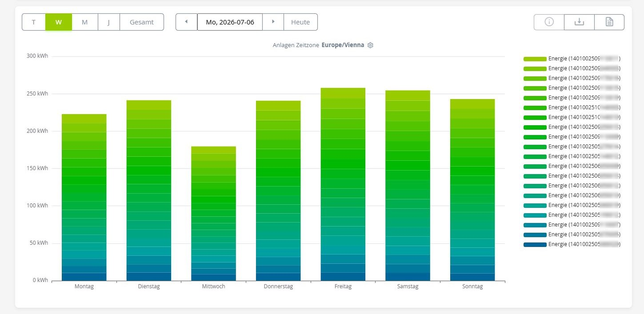Screen dimensions: 644x314
Task: Select the Samstag stacked bar
Action: coord(408,185)
